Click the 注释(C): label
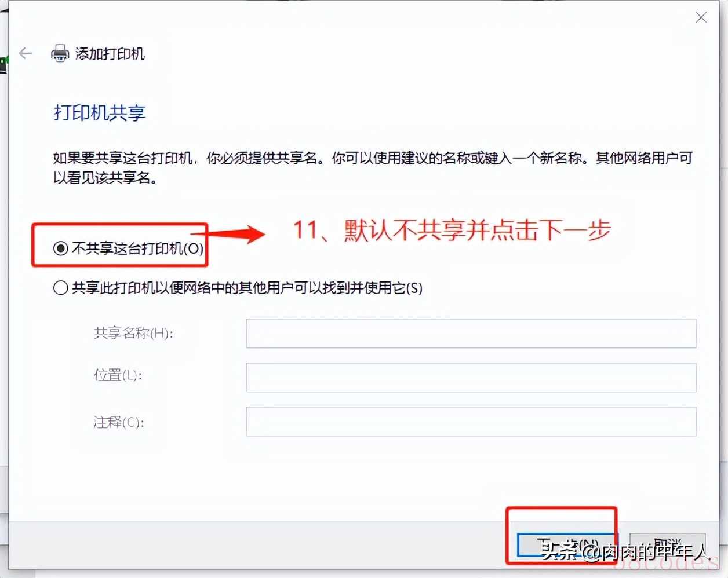 click(x=119, y=422)
